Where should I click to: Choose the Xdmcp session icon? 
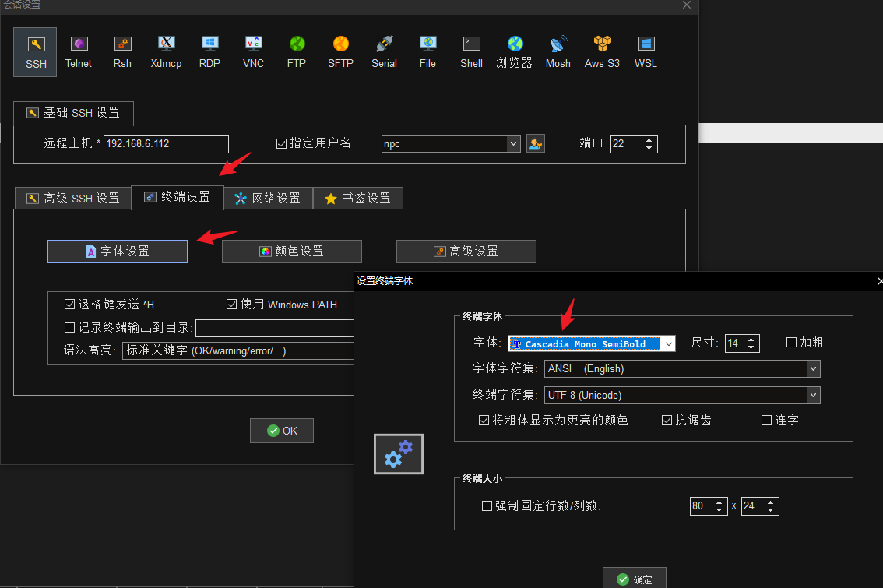click(x=166, y=52)
